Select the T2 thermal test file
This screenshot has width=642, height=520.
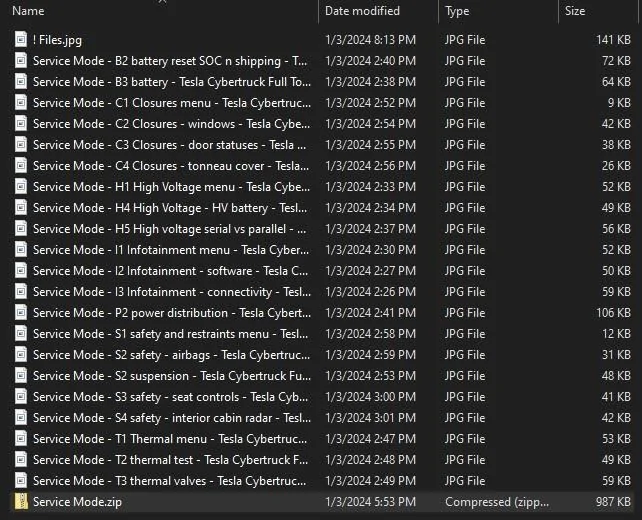pyautogui.click(x=170, y=460)
